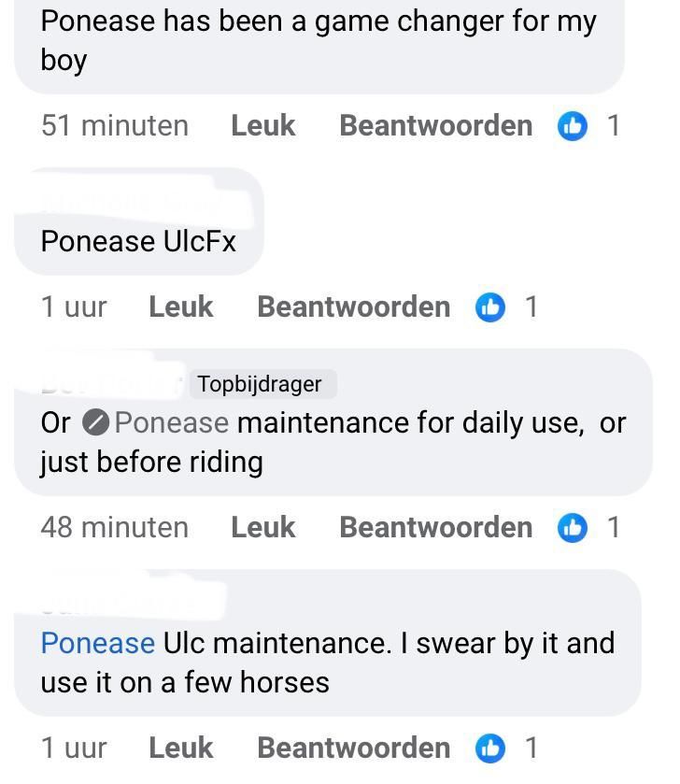Image resolution: width=680 pixels, height=784 pixels.
Task: Like the 'game changer for my boy' comment
Action: point(262,125)
